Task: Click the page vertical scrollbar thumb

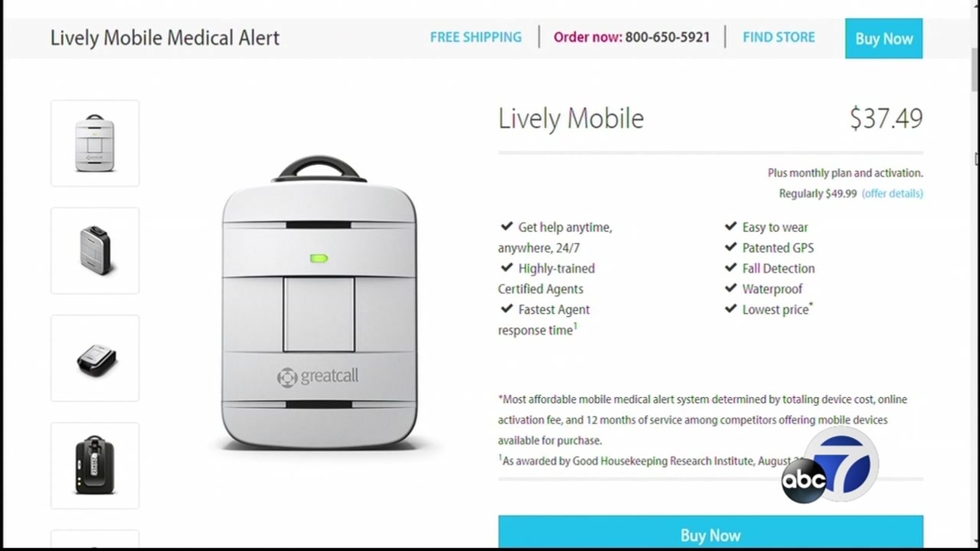Action: click(975, 69)
